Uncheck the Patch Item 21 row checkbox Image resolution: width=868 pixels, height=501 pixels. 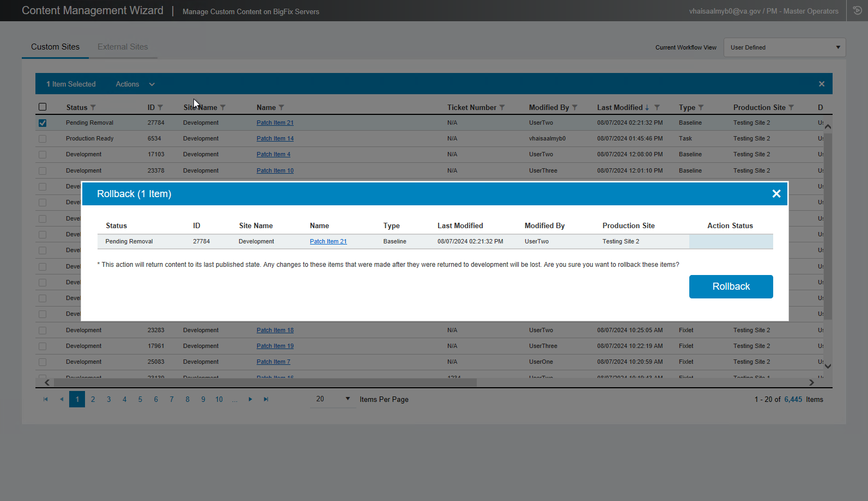(43, 123)
